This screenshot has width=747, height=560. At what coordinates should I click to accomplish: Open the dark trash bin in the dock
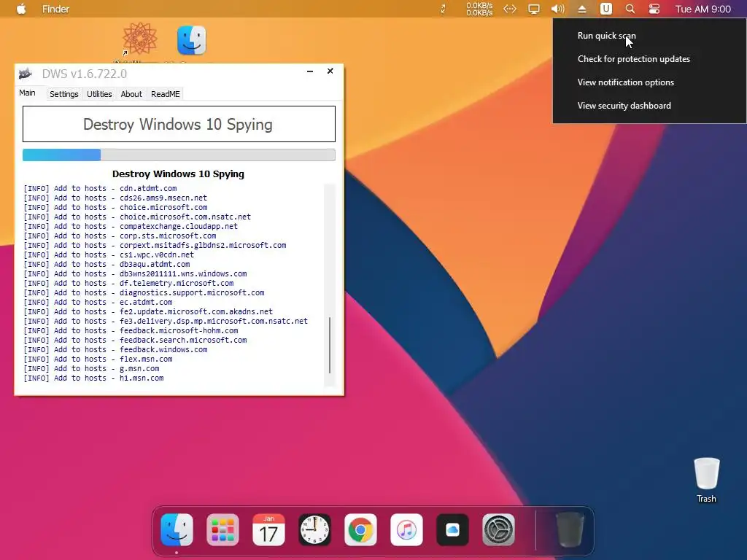point(570,529)
